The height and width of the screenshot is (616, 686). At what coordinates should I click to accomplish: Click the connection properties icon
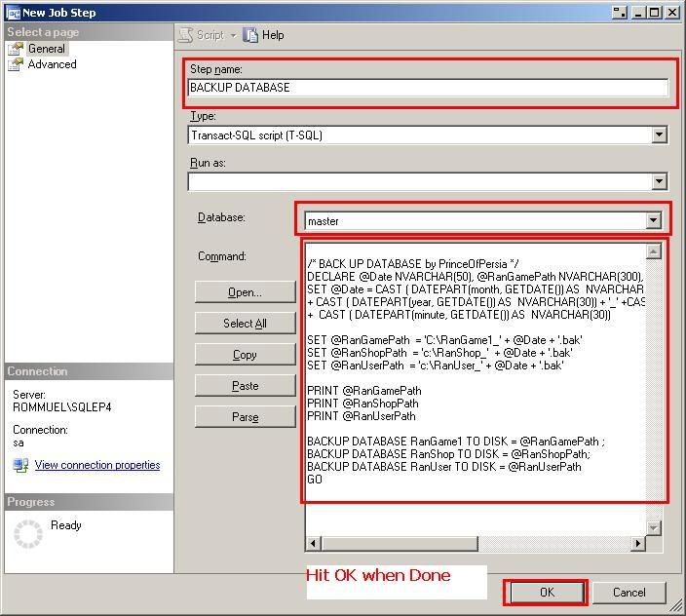[20, 466]
